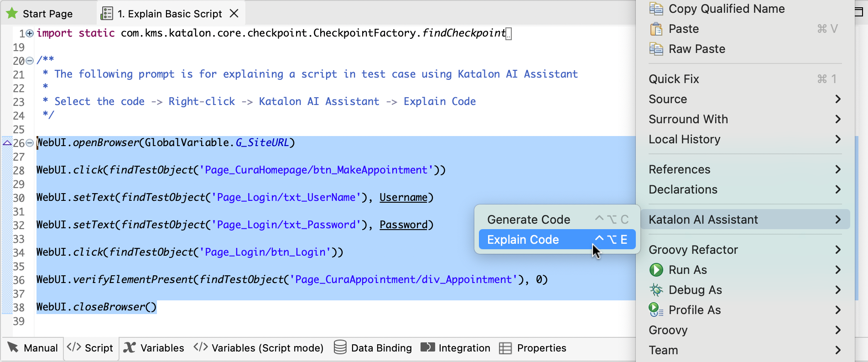This screenshot has height=362, width=868.
Task: Open the Debug As submenu
Action: click(x=744, y=290)
